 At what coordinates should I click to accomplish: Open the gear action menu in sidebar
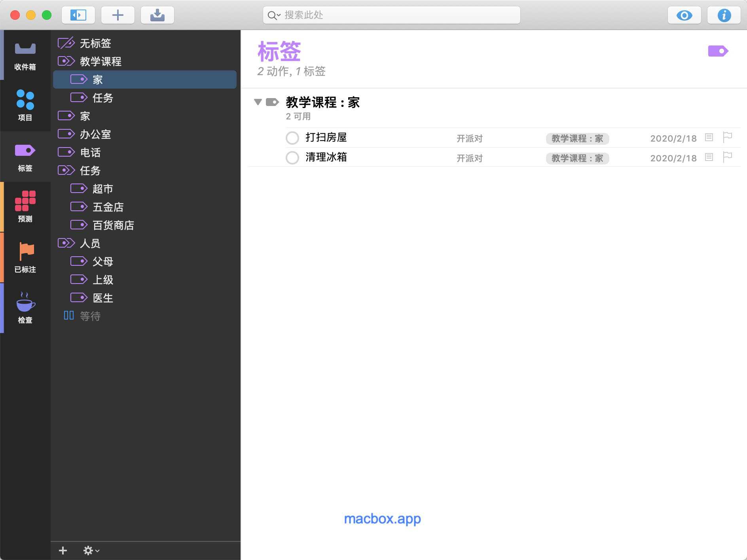click(x=91, y=551)
